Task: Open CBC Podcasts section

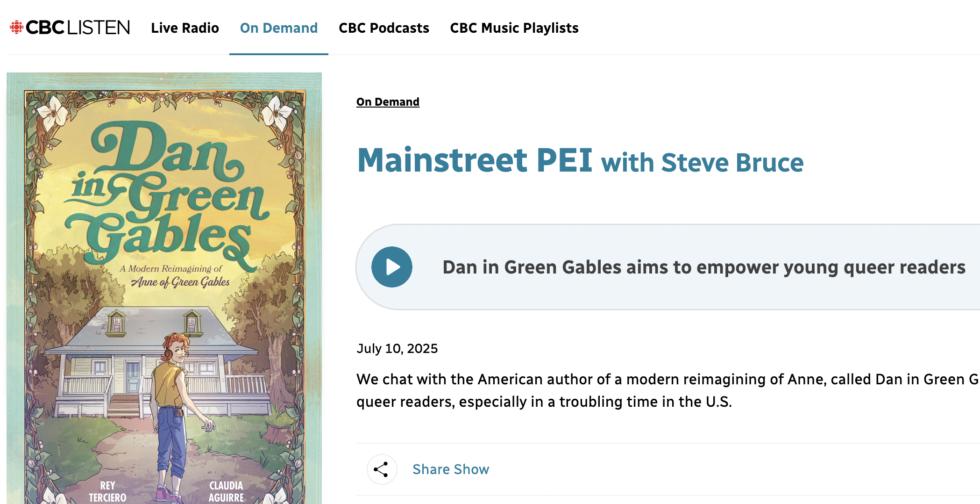Action: [384, 28]
